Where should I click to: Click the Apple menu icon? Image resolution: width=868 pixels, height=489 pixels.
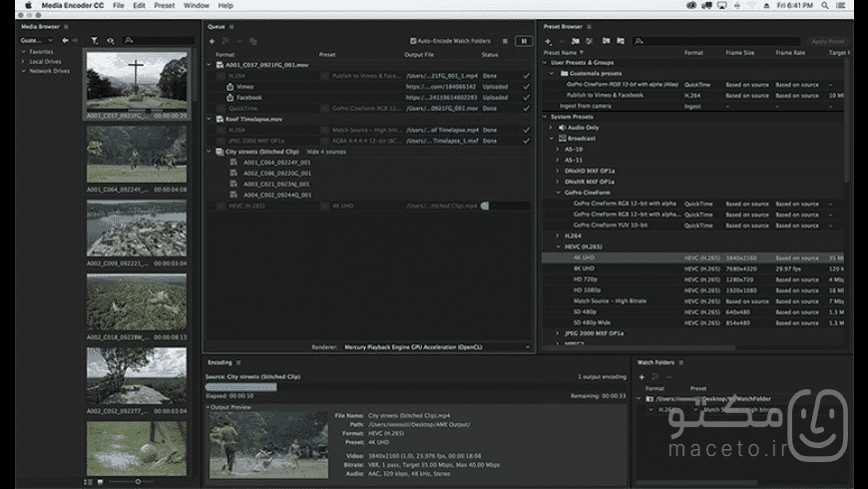pos(28,6)
